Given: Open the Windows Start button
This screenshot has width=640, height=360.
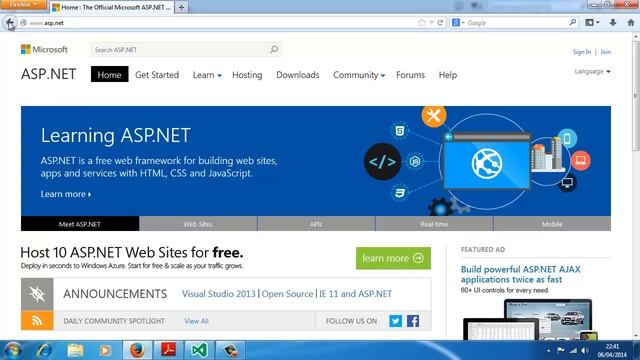Looking at the screenshot, I should (x=13, y=350).
